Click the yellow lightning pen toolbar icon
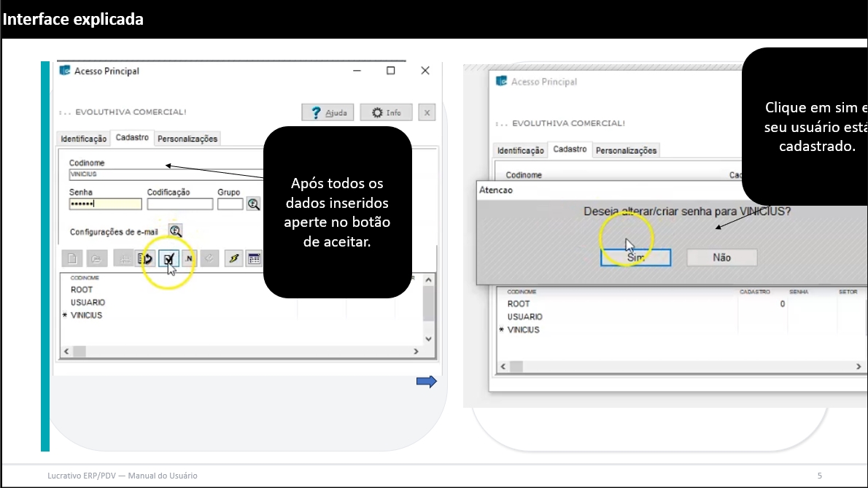Screen dimensions: 868x488 pos(233,259)
